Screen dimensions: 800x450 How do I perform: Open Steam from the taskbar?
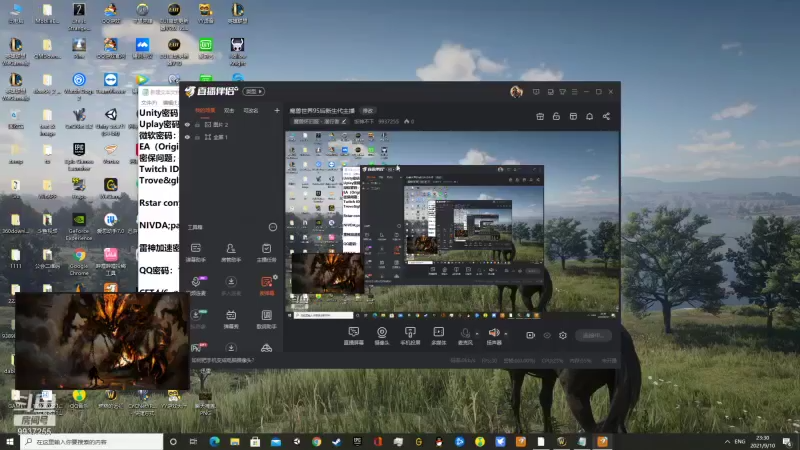coord(337,442)
